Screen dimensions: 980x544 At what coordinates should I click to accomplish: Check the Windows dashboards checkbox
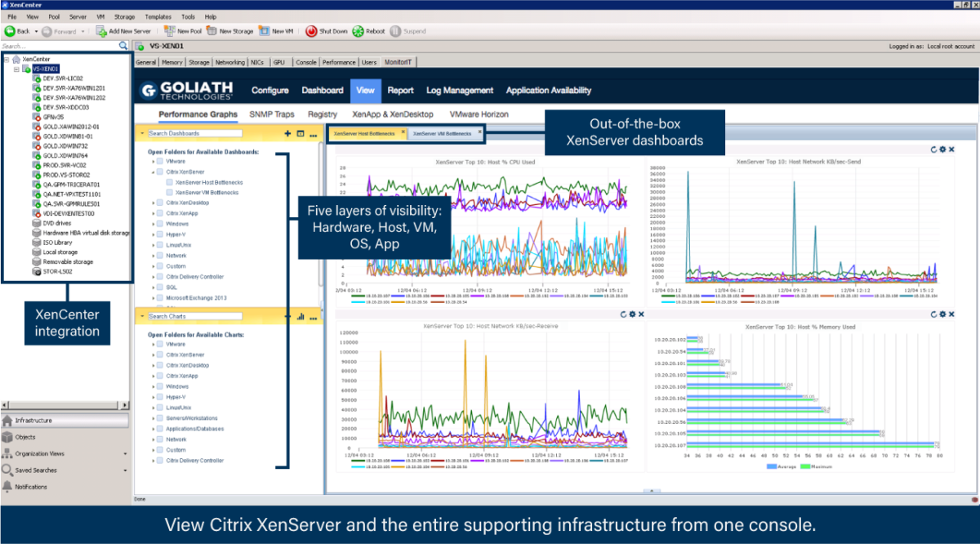160,224
